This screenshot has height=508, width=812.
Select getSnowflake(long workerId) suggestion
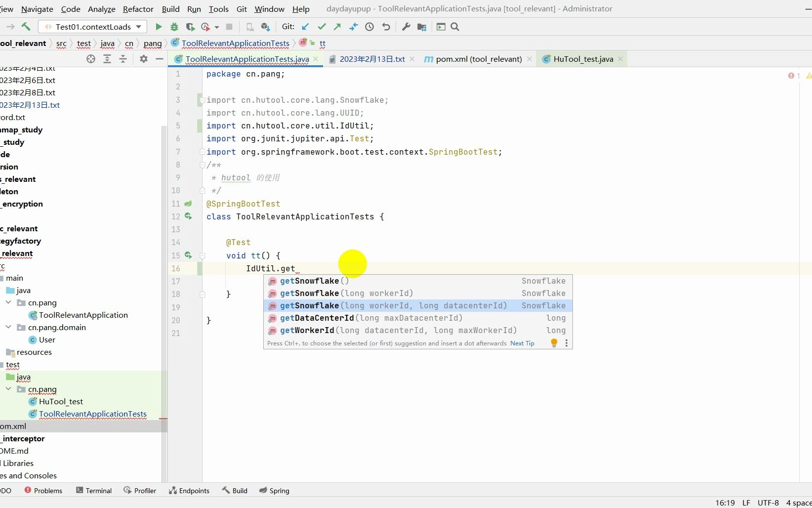(x=418, y=293)
